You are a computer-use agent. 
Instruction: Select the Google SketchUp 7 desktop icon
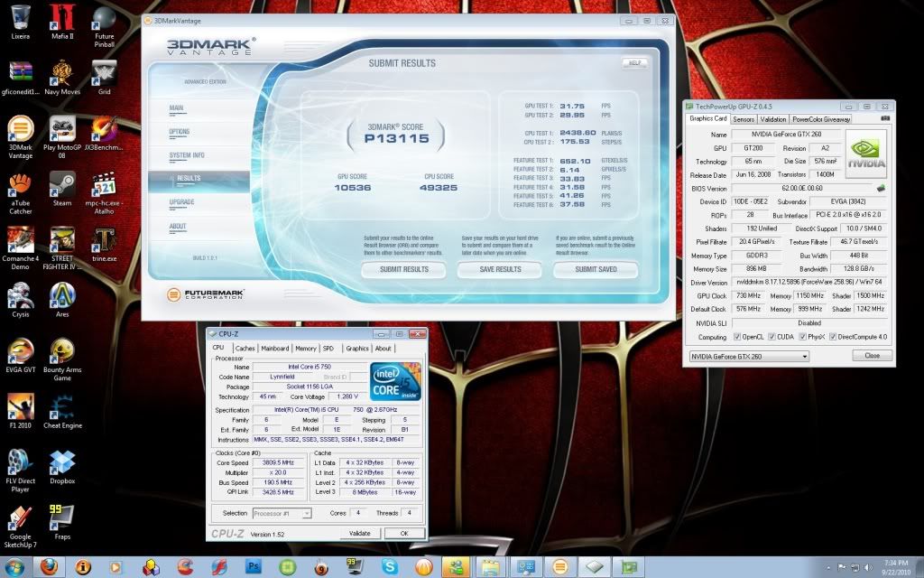[21, 527]
